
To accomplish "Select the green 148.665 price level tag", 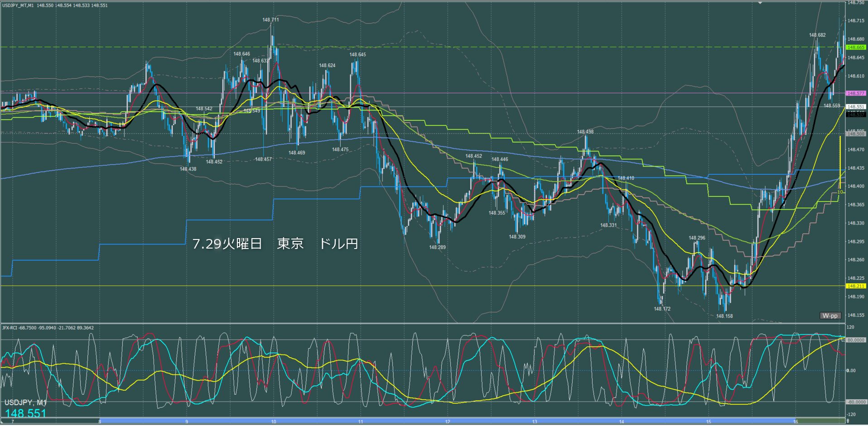I will pyautogui.click(x=856, y=47).
